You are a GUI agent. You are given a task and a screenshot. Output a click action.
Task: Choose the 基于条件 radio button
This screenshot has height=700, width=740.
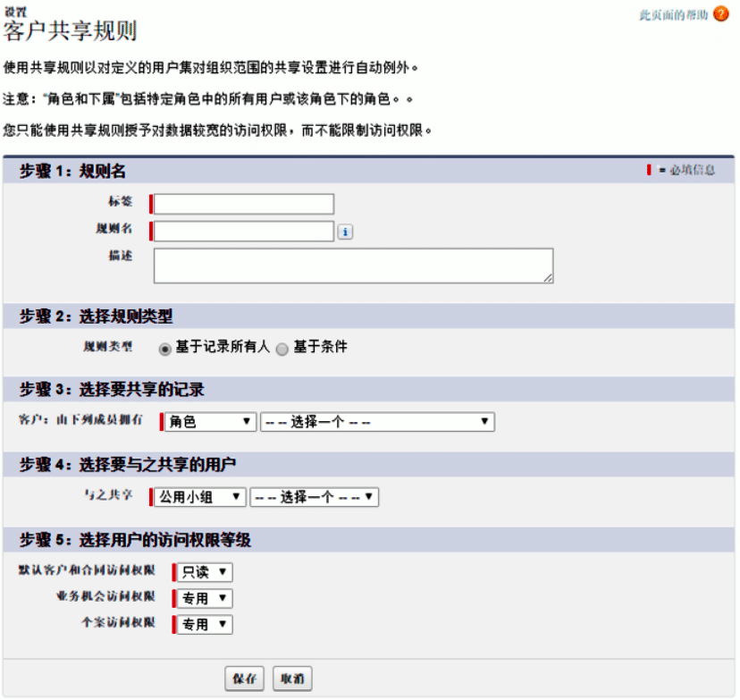pos(282,350)
